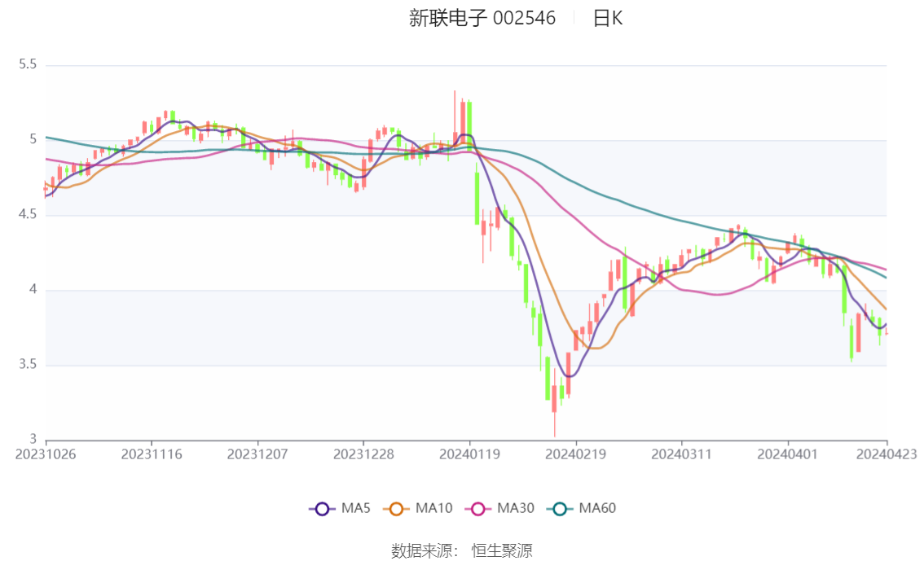The width and height of the screenshot is (924, 561).
Task: Click the 20231026 start date label
Action: tap(46, 454)
